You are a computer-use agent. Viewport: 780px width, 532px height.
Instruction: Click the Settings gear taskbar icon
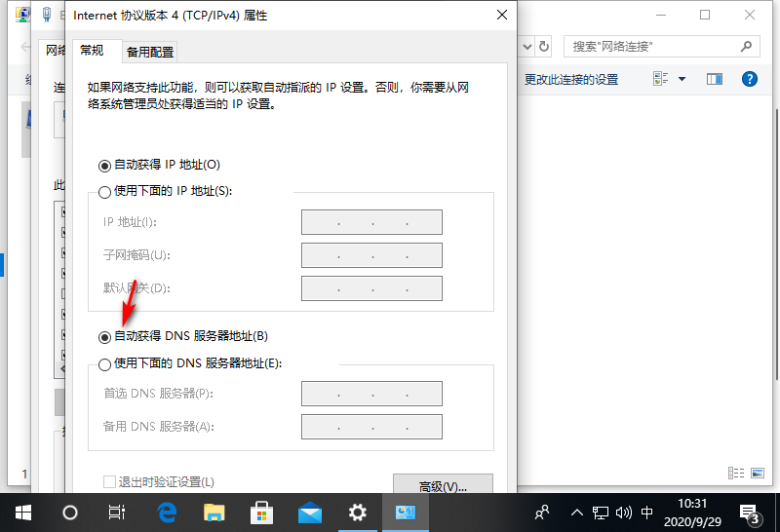[358, 512]
